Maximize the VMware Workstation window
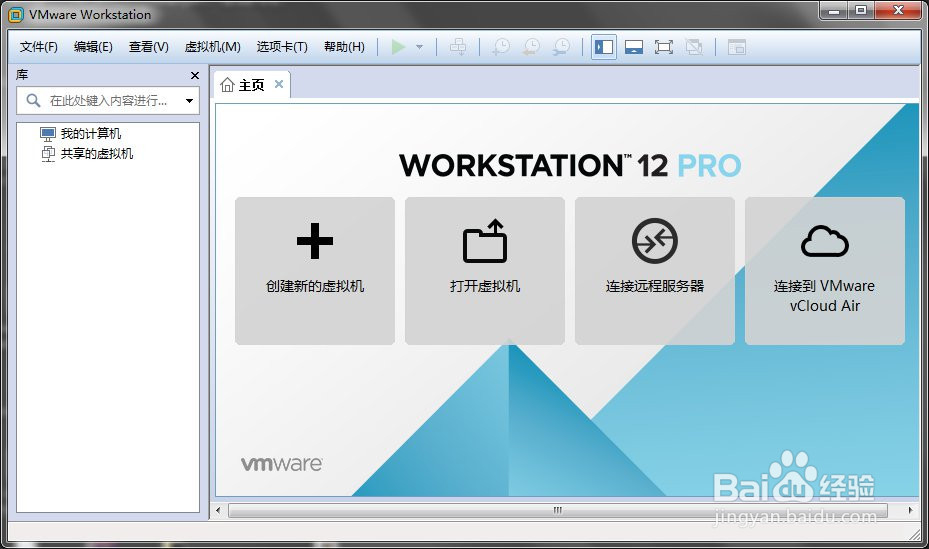The width and height of the screenshot is (929, 549). [x=861, y=10]
